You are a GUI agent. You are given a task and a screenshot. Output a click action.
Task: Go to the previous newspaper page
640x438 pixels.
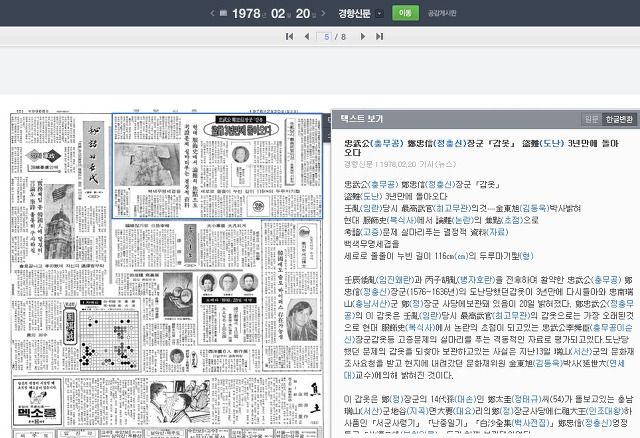pos(307,37)
